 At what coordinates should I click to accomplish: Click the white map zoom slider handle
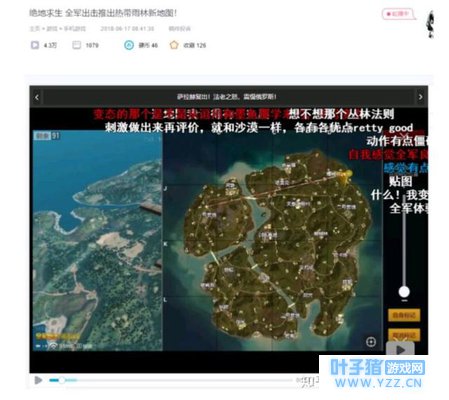(404, 292)
